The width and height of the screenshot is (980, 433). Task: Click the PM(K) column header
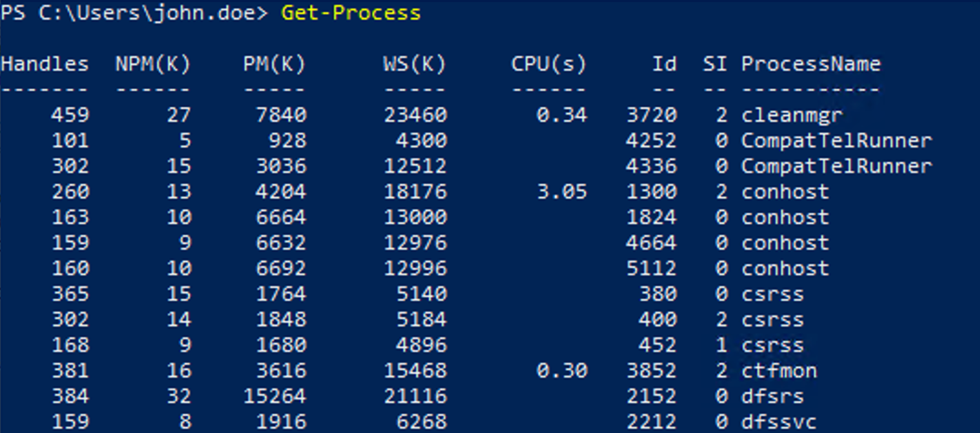(x=274, y=64)
